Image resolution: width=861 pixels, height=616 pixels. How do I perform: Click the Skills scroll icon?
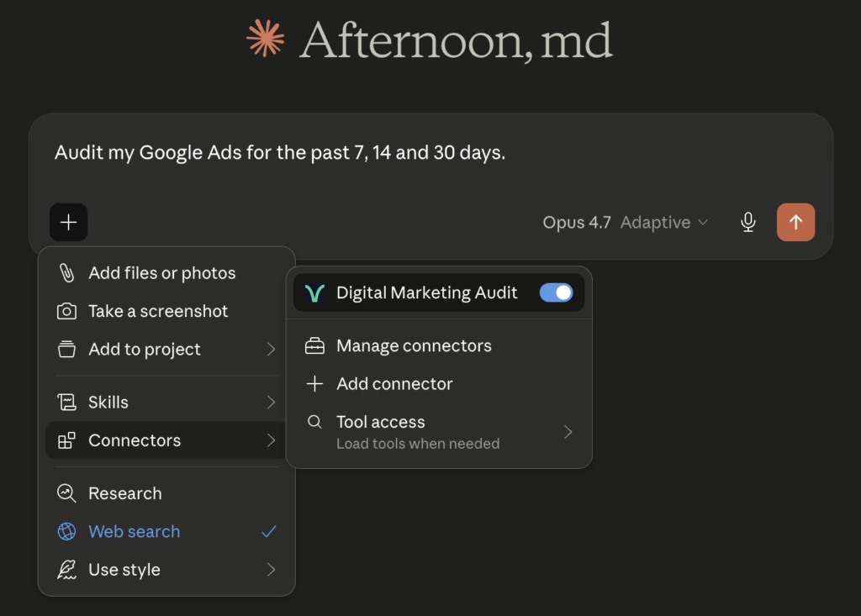[x=67, y=403]
